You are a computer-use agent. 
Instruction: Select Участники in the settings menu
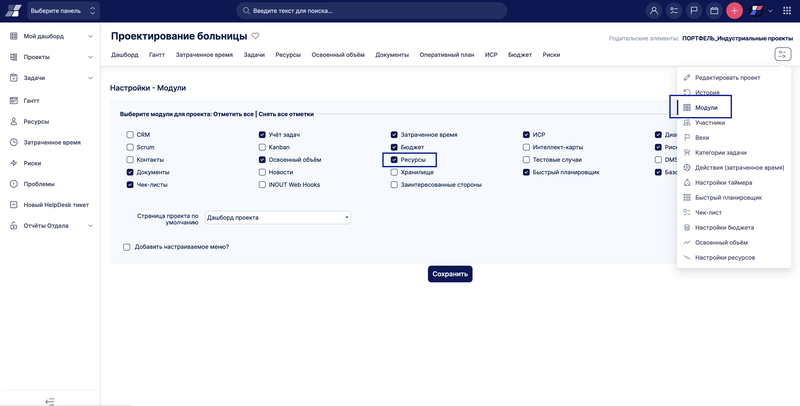click(x=709, y=122)
